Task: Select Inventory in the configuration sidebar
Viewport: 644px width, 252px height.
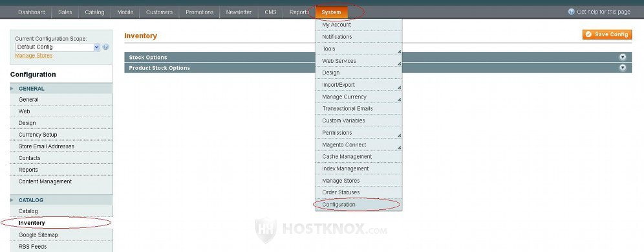Action: (61, 223)
